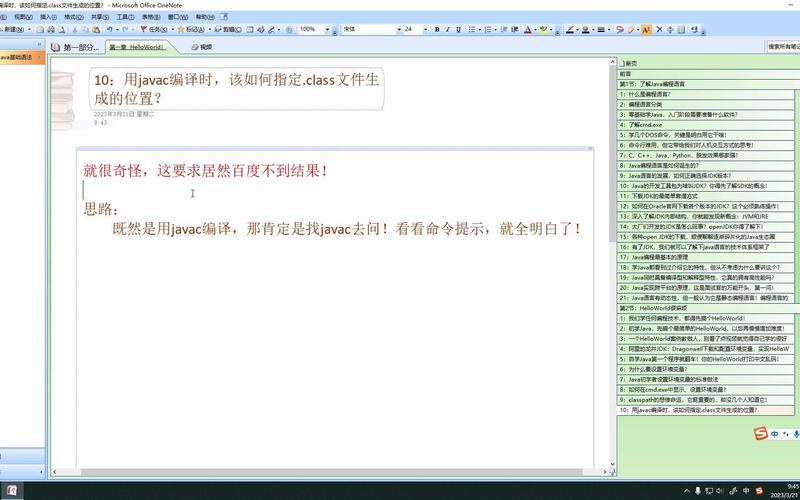Click the horizontal scrollbar at bottom
Viewport: 800px width, 500px height.
click(332, 472)
